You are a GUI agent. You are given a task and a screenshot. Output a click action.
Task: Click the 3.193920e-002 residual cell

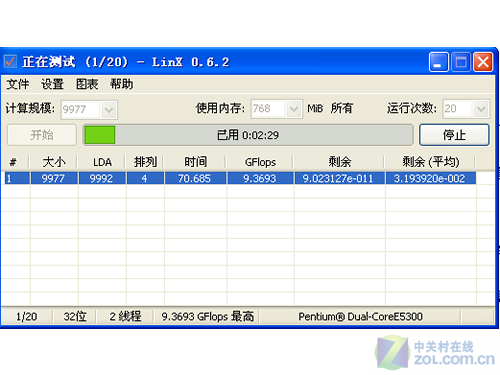pos(431,178)
